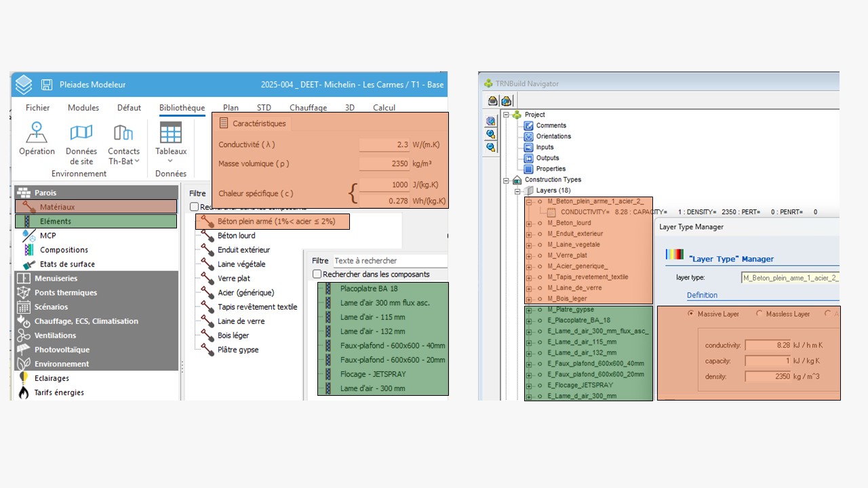Screen dimensions: 868x488
Task: Expand the M_Beton_lourd layer node
Action: pyautogui.click(x=529, y=223)
